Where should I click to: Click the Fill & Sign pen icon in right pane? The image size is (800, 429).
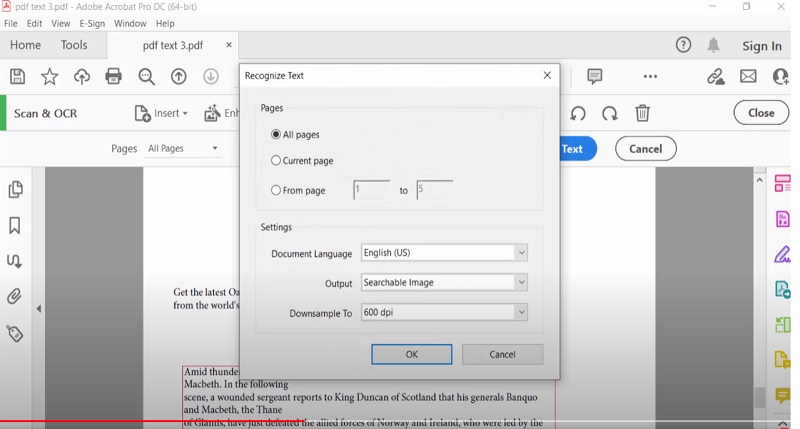point(782,254)
